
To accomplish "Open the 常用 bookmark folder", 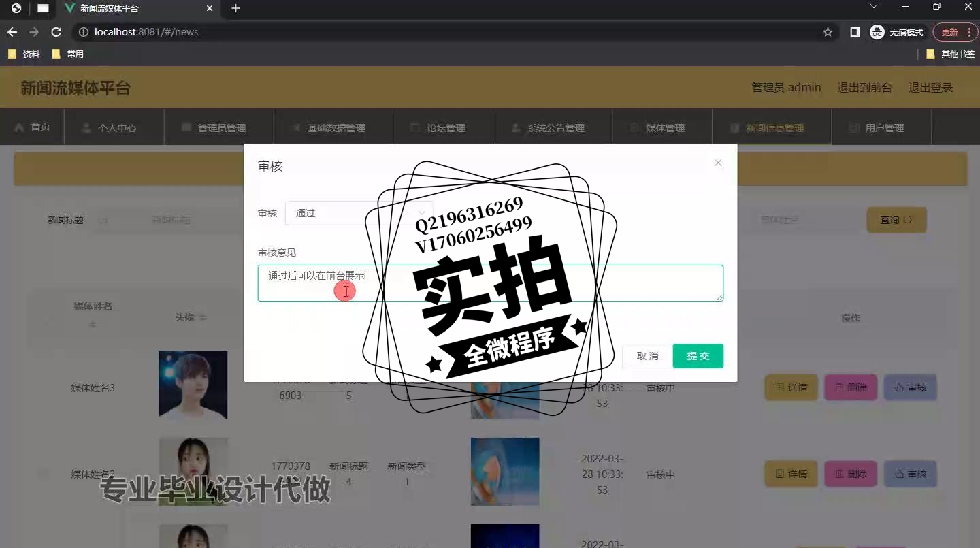I will (x=67, y=54).
